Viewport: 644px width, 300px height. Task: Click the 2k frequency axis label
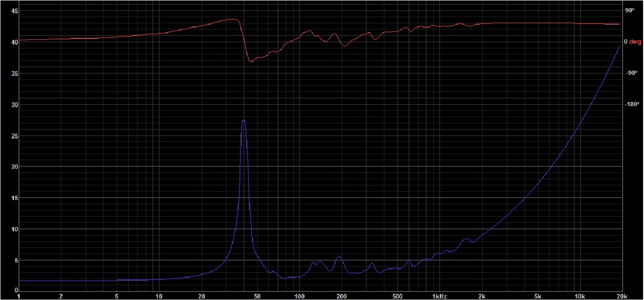tap(482, 296)
